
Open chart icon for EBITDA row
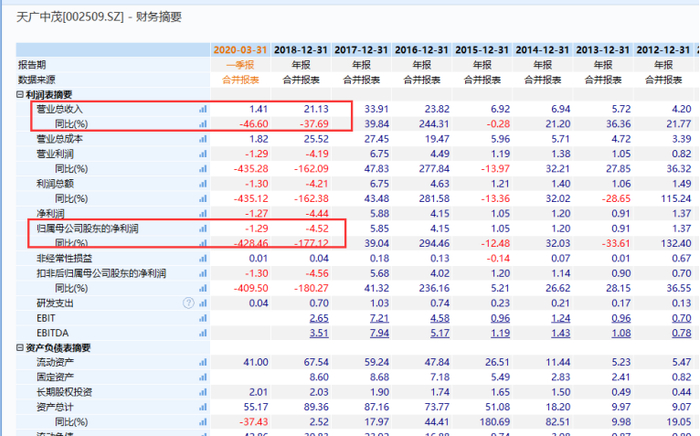click(x=203, y=333)
